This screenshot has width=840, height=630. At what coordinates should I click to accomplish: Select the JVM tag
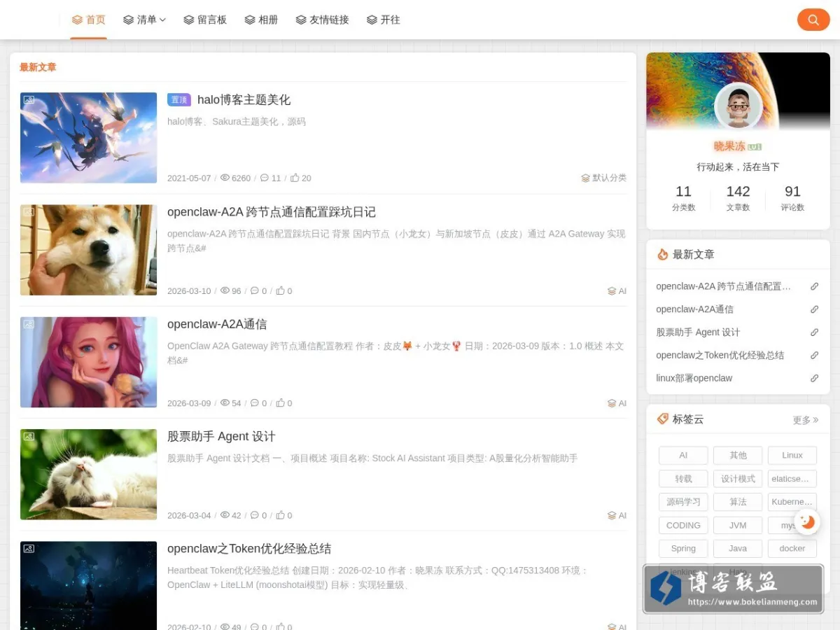pyautogui.click(x=738, y=525)
